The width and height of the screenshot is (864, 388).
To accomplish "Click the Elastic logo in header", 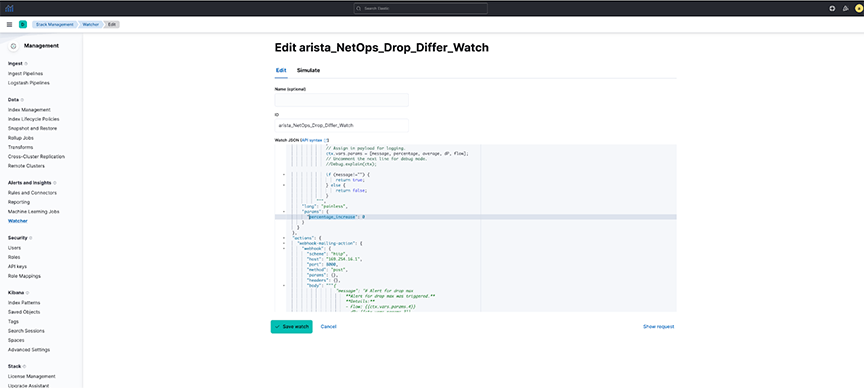I will (9, 8).
